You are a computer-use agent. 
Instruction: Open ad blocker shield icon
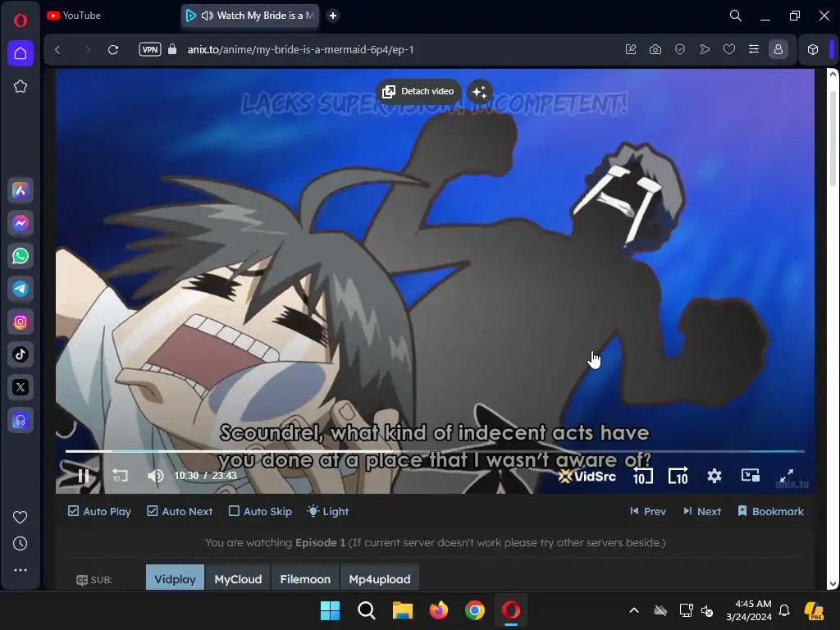pyautogui.click(x=680, y=49)
